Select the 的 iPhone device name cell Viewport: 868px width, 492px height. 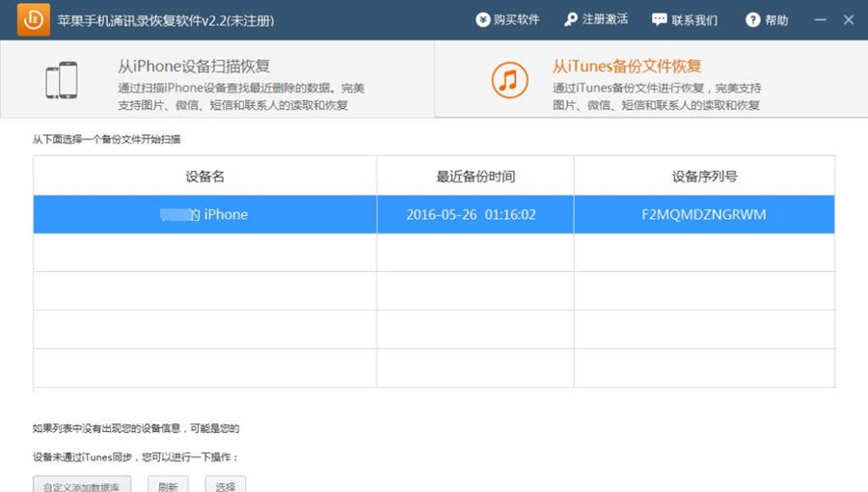pyautogui.click(x=204, y=214)
